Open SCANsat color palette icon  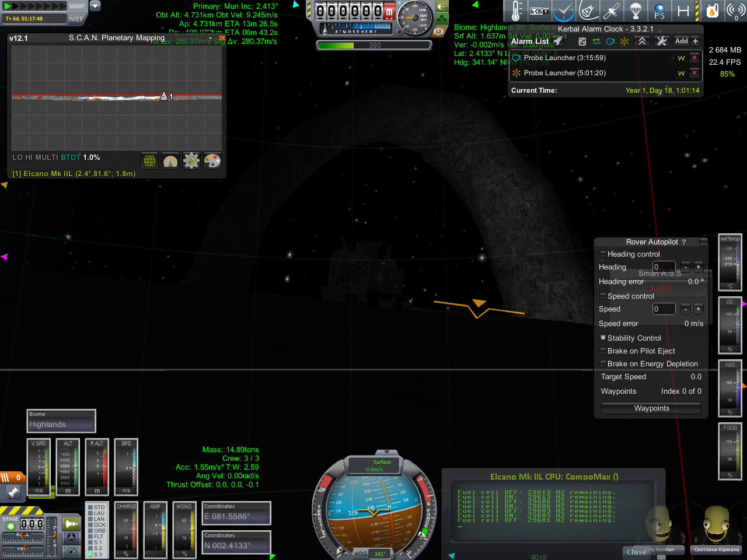tap(212, 160)
